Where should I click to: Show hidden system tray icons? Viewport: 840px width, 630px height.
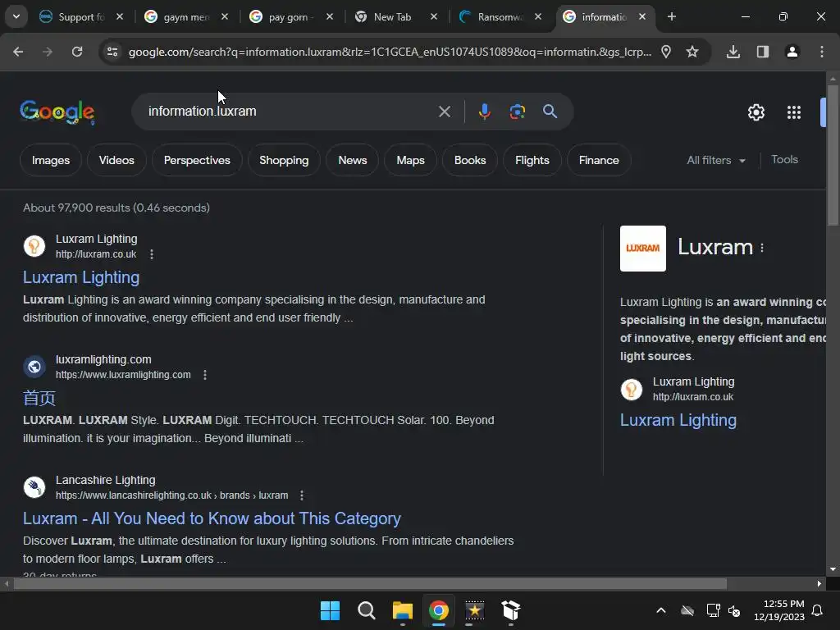click(x=661, y=610)
